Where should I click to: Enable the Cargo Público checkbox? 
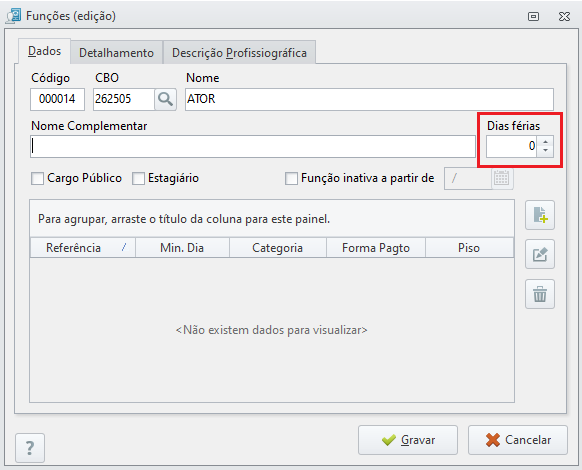[x=37, y=178]
